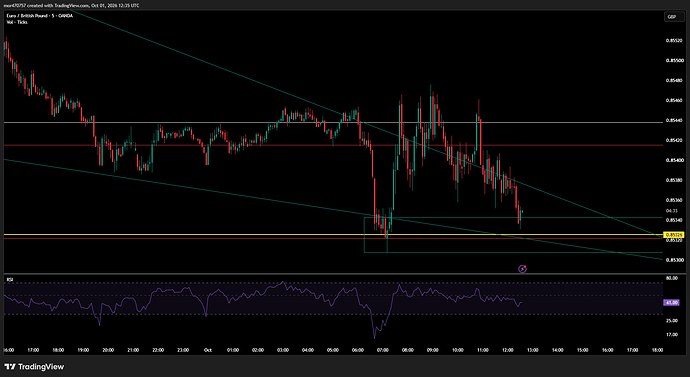This screenshot has height=377, width=690.
Task: Click the 04:33 bar countdown label
Action: point(671,210)
